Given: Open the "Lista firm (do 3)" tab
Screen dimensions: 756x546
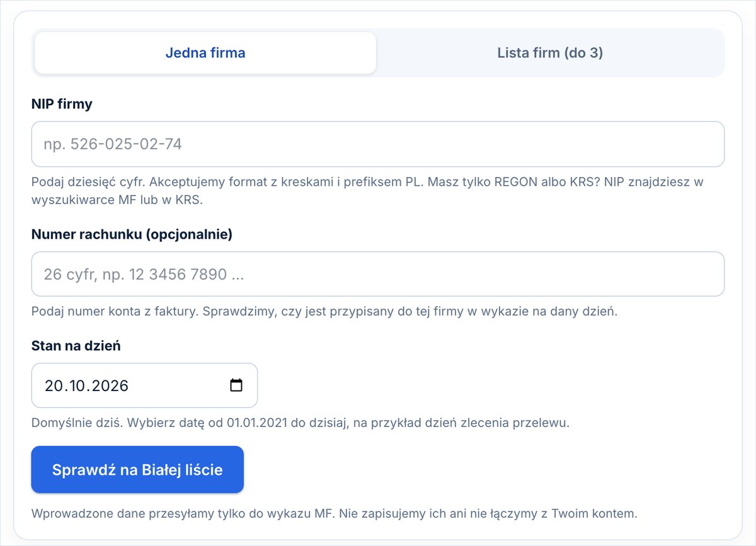Looking at the screenshot, I should pyautogui.click(x=550, y=53).
